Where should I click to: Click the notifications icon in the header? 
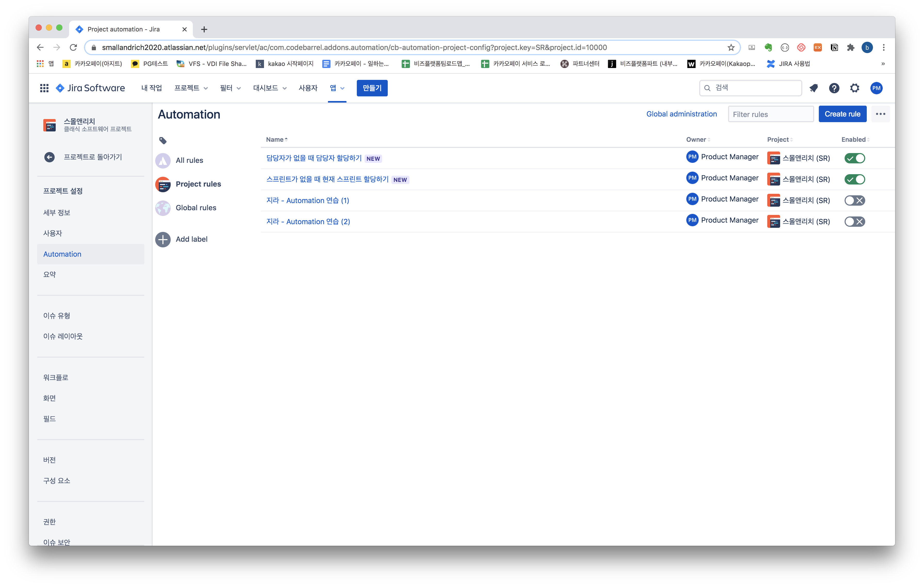(x=813, y=88)
